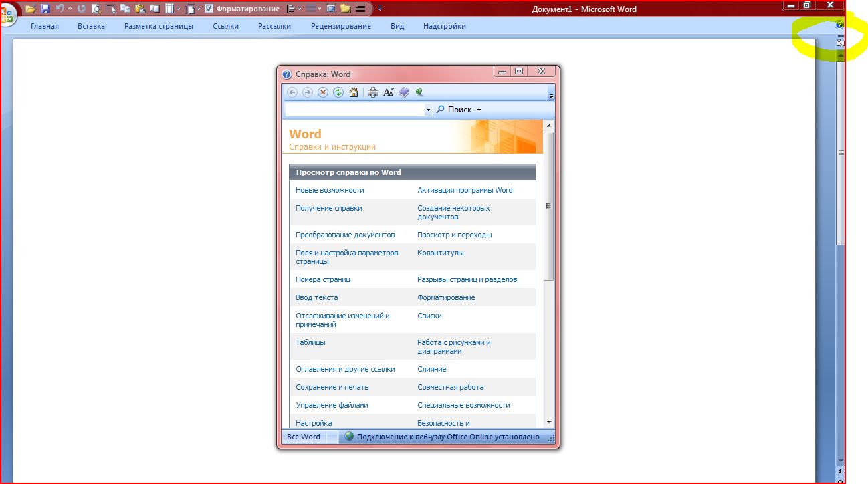Click the Поиск button in Help

(x=454, y=110)
